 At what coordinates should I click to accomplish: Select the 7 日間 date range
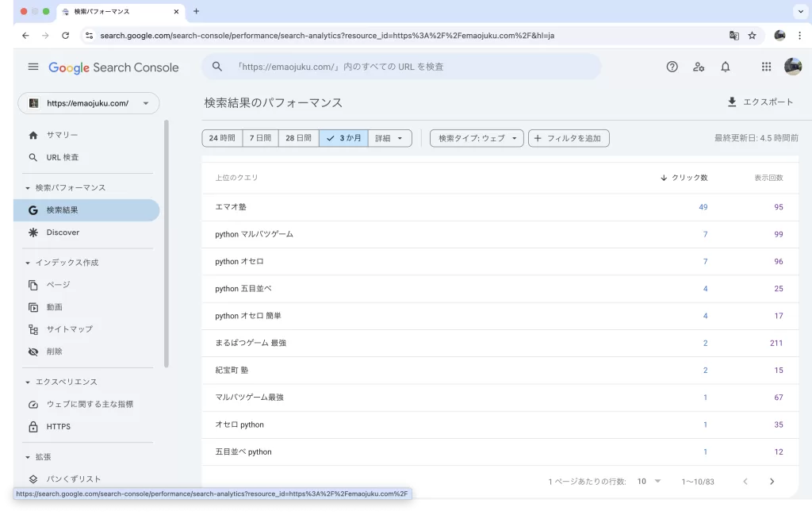coord(260,138)
